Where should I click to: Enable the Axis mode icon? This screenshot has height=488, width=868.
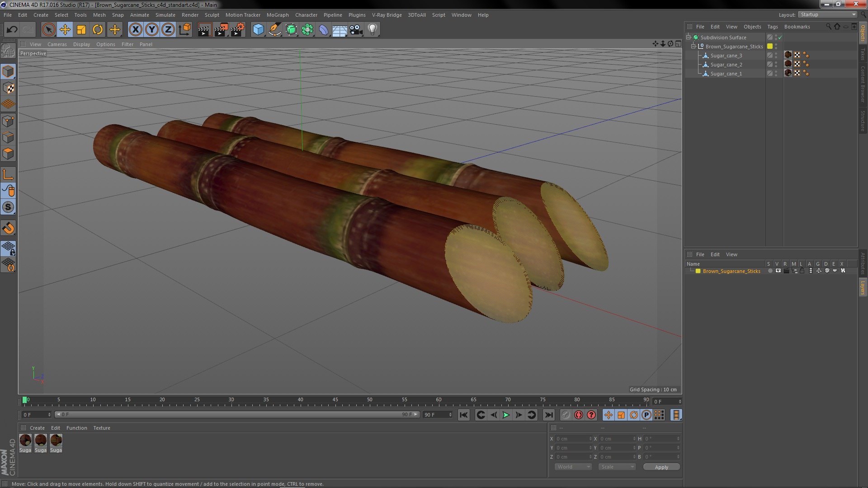[x=8, y=174]
